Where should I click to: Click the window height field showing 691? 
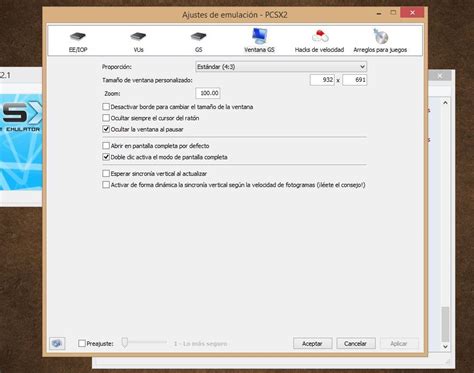[x=355, y=80]
